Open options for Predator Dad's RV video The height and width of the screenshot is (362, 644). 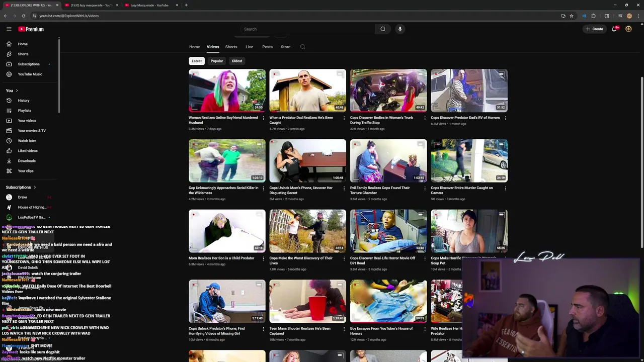[x=505, y=118]
